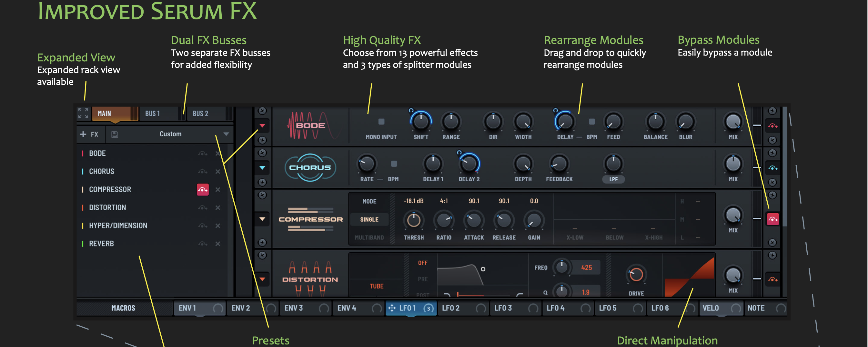This screenshot has height=347, width=868.
Task: Switch to the BUS 1 tab
Action: [x=162, y=114]
